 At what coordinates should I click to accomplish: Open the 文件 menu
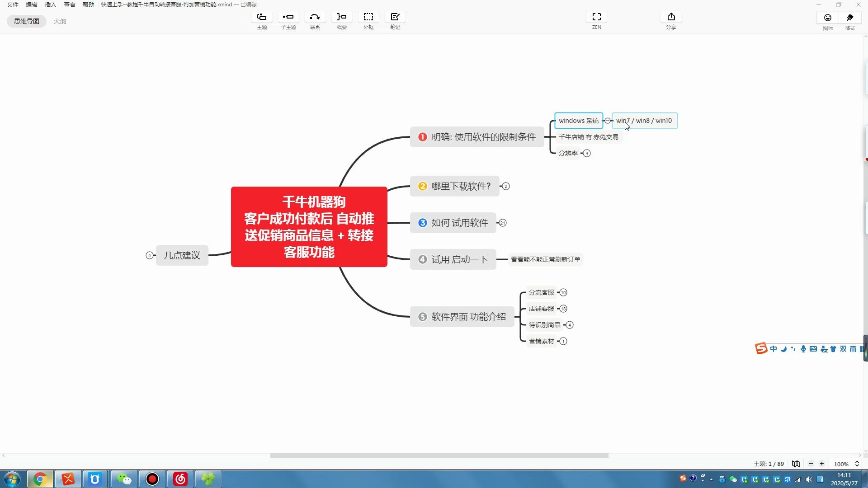[x=12, y=5]
